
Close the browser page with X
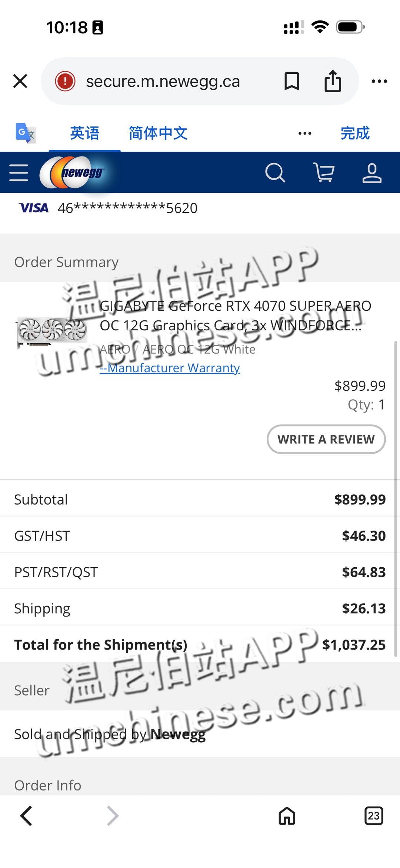click(20, 81)
